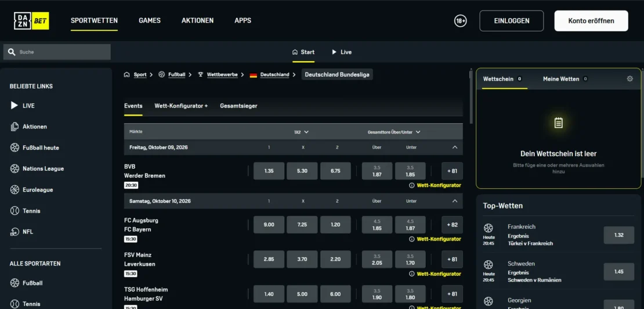Screen dimensions: 644x309
Task: Select Hamburger SV win odds 6.00
Action: coord(335,294)
